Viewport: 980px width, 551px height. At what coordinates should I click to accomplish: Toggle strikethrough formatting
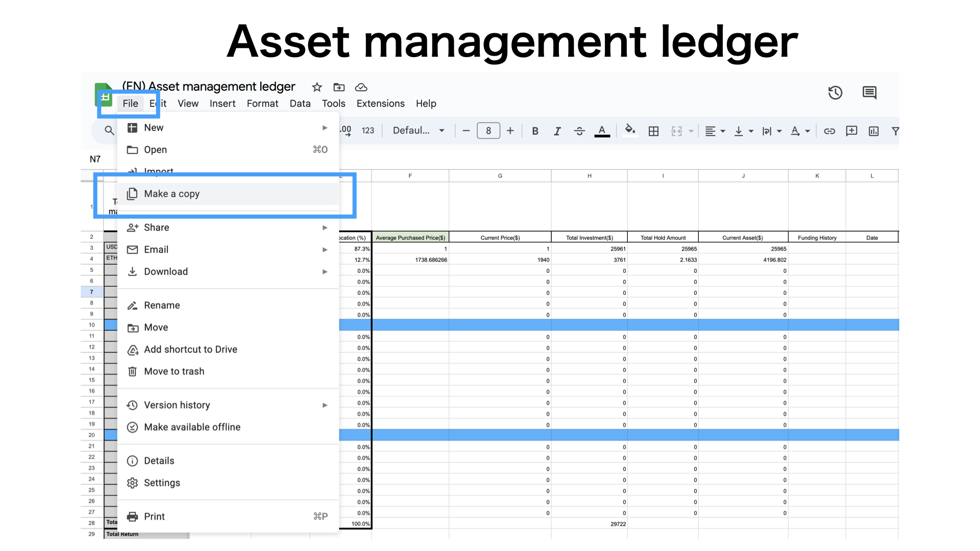point(579,131)
